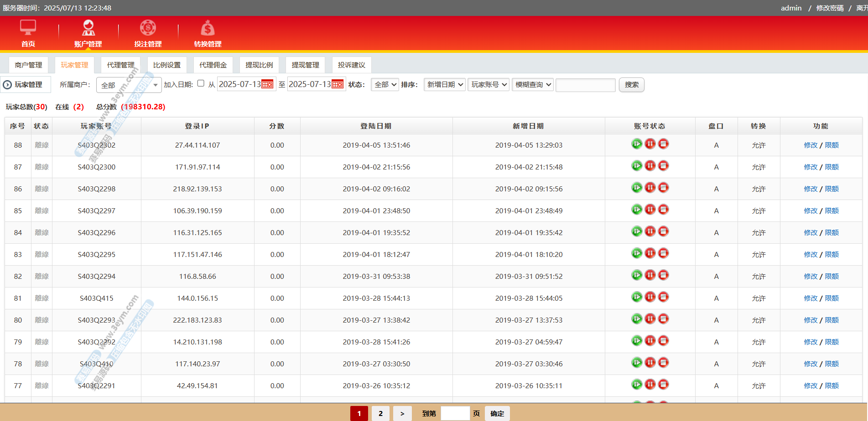Screen dimensions: 868x421
Task: Enable the 加入日期 date filter checkbox
Action: pos(201,83)
